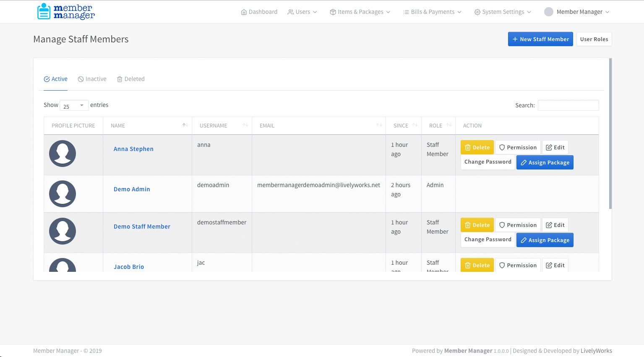Sort table by Since column arrow
644x357 pixels.
(x=415, y=125)
